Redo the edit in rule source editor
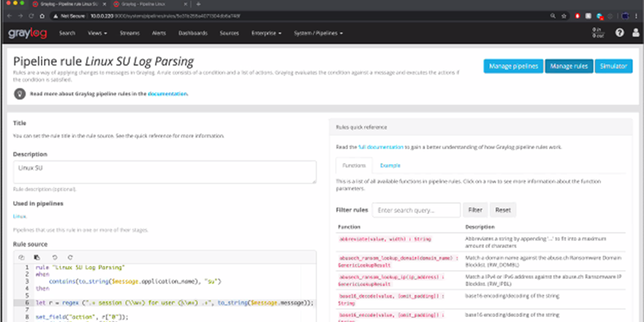 coord(70,258)
